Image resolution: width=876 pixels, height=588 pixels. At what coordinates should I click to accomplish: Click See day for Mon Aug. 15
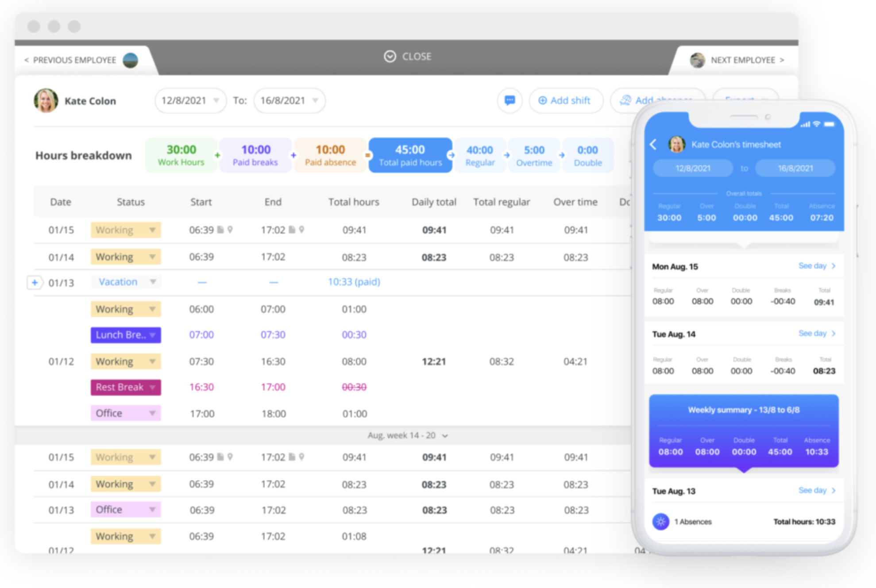(x=814, y=266)
